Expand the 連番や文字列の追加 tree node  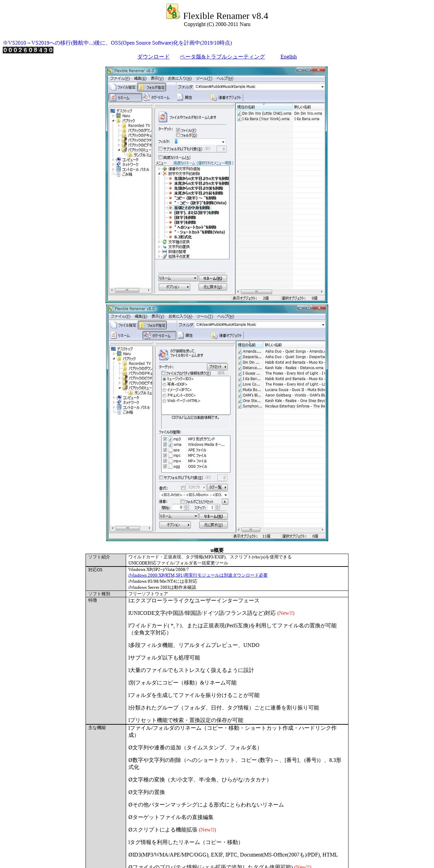[x=160, y=169]
